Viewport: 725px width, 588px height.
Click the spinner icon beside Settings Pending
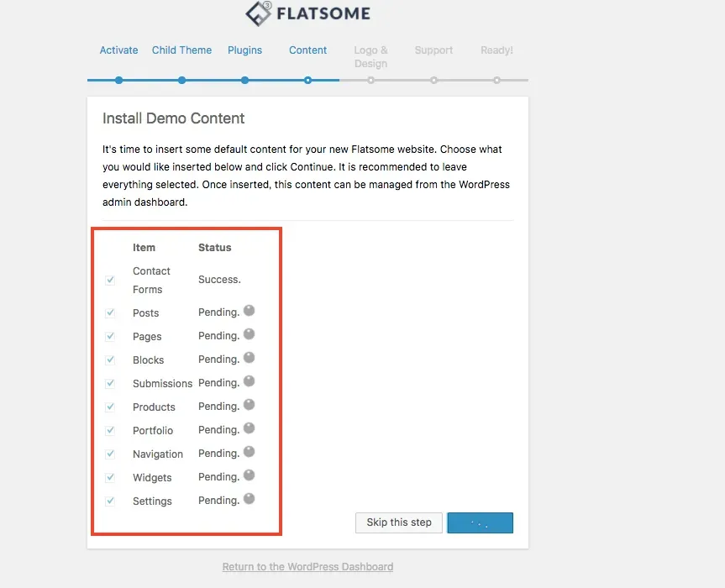click(249, 498)
